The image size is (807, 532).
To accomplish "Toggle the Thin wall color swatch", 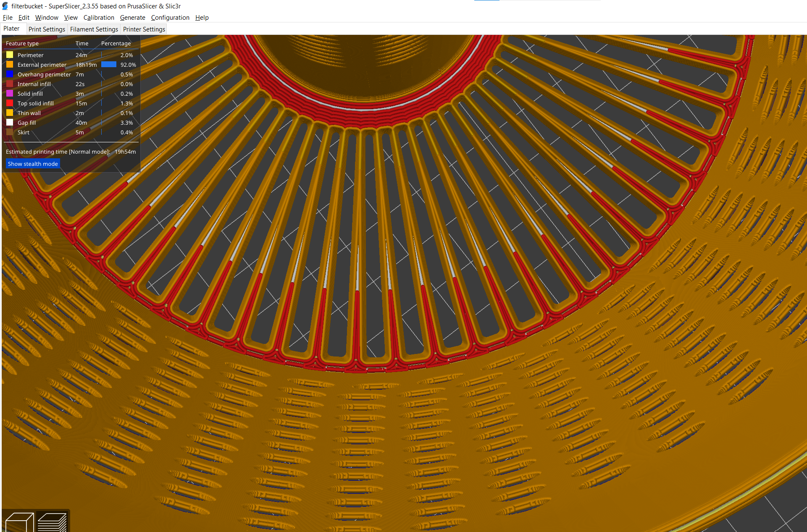I will coord(10,113).
